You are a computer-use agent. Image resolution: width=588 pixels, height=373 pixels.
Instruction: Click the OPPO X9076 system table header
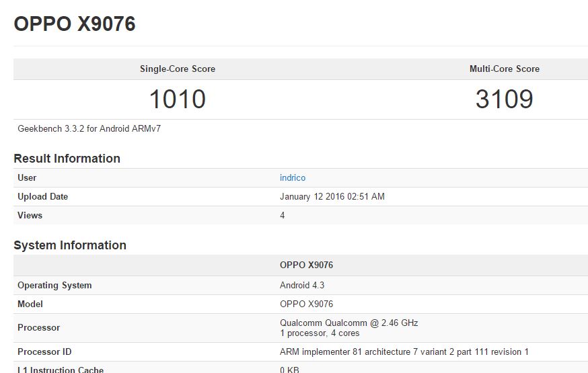306,265
